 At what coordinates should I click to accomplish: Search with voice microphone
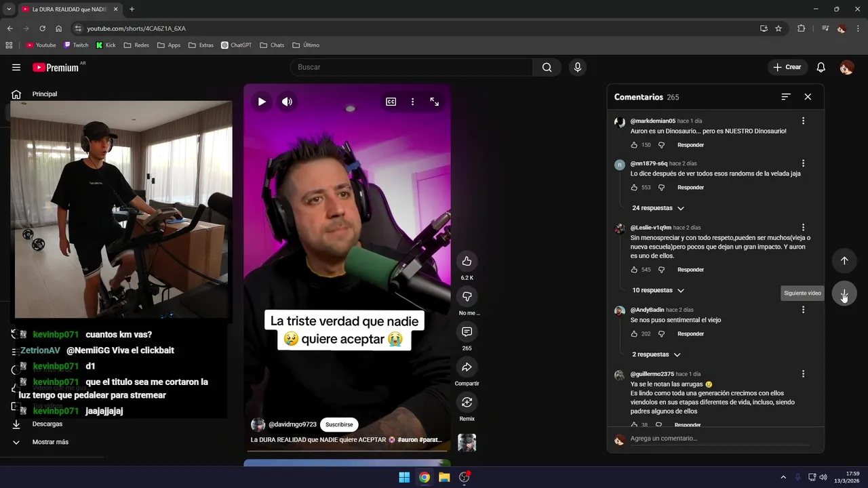(x=577, y=67)
